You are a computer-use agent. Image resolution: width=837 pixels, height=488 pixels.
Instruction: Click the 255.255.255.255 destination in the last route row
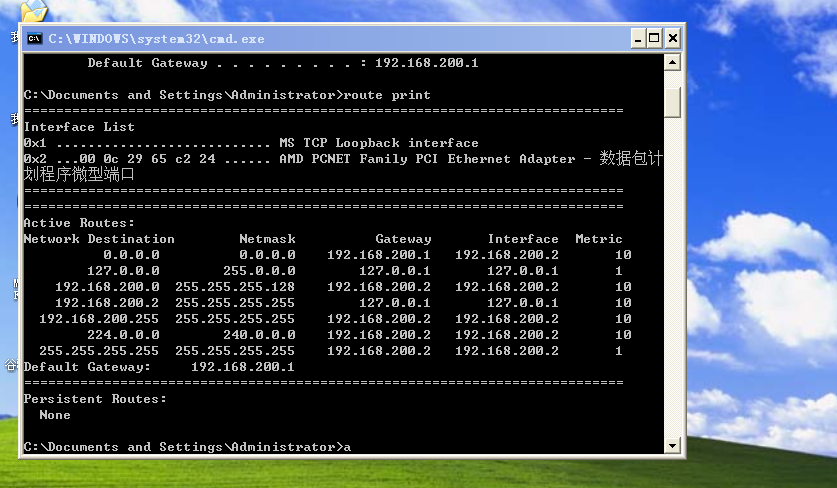coord(99,351)
